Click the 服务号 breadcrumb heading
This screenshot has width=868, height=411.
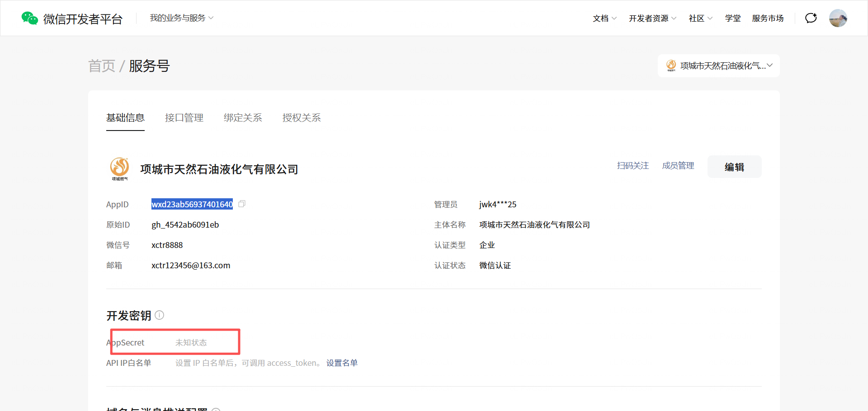click(149, 66)
